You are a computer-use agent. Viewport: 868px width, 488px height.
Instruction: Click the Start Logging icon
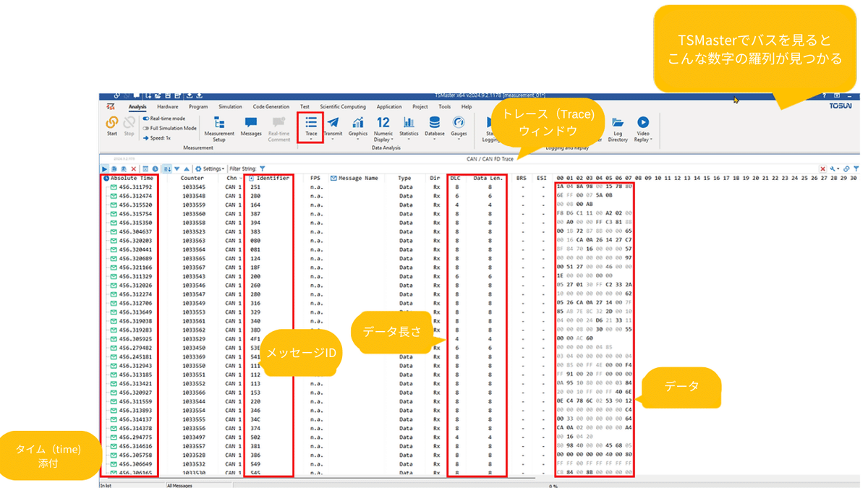490,123
